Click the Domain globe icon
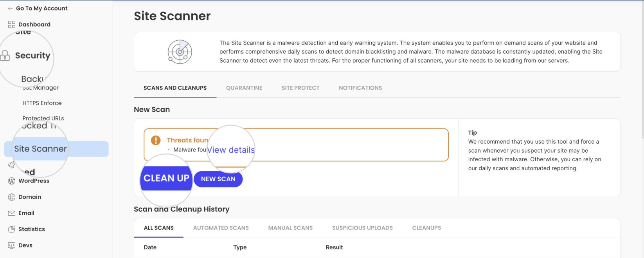 [12, 197]
